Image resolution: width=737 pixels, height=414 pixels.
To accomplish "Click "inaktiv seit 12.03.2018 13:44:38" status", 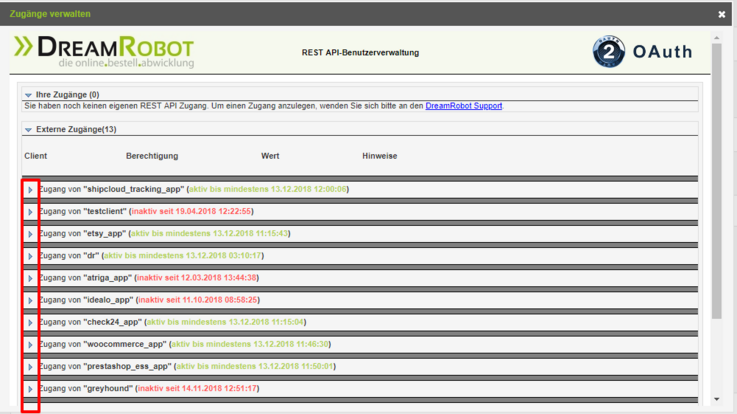I will (197, 278).
